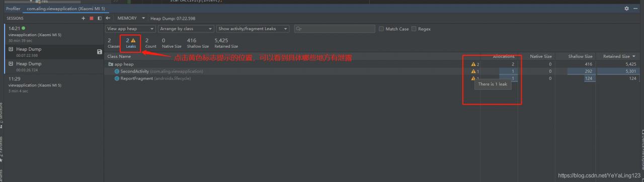Image resolution: width=644 pixels, height=182 pixels.
Task: Collapse the Sessions panel with sidebar icon
Action: point(100,18)
